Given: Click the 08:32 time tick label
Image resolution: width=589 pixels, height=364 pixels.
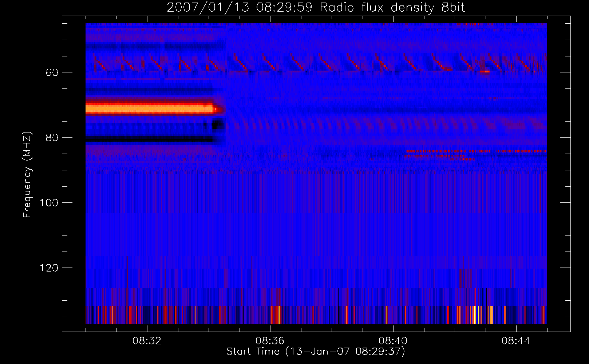Looking at the screenshot, I should click(147, 341).
